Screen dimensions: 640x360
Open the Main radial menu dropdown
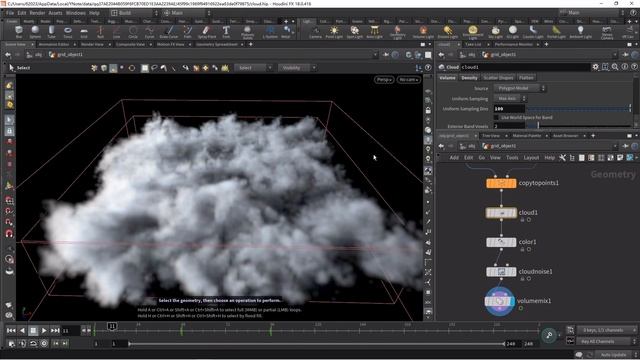click(x=187, y=13)
